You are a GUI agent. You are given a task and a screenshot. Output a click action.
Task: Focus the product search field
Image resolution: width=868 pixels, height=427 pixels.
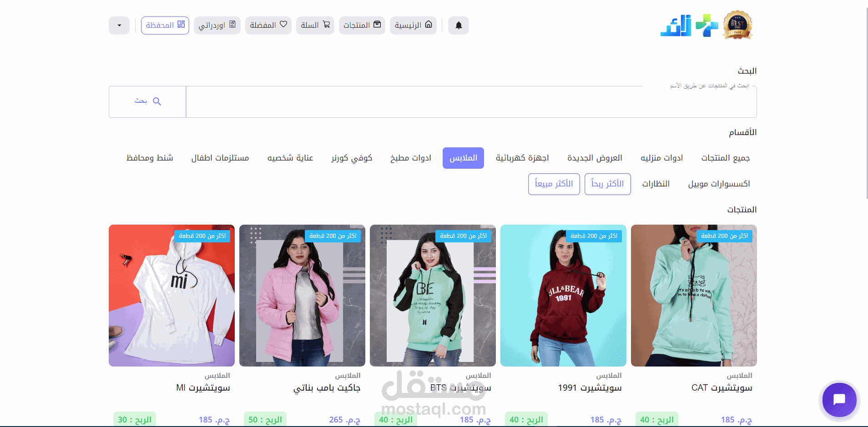471,102
